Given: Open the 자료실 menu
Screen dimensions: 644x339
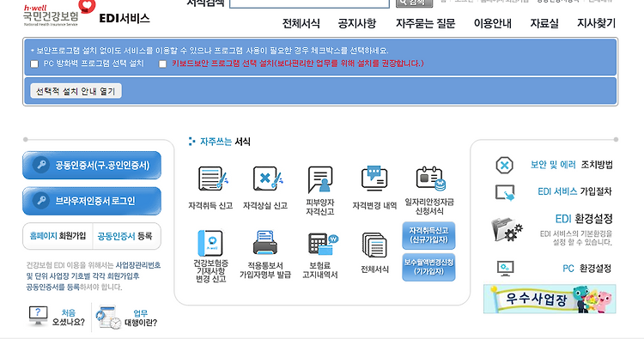Looking at the screenshot, I should 544,23.
